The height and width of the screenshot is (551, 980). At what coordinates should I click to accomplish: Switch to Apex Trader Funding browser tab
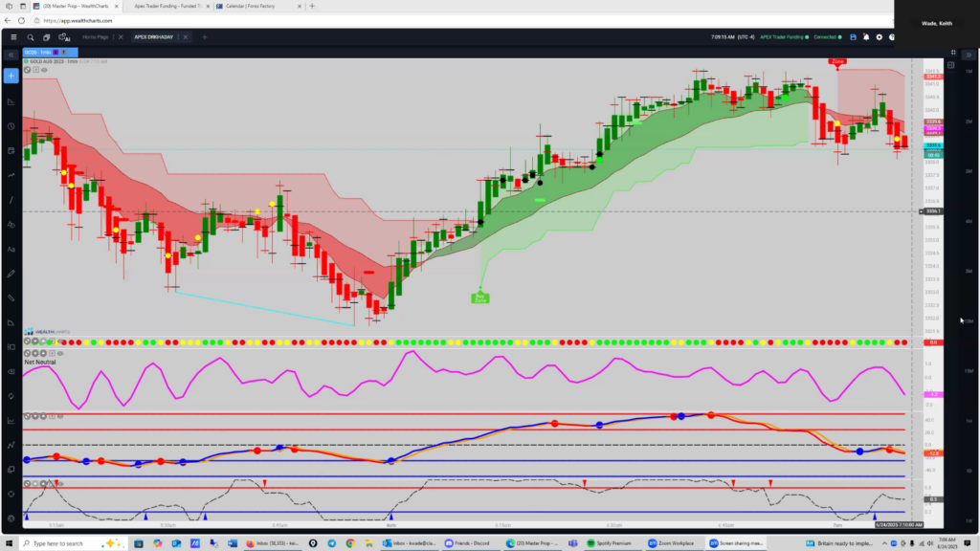coord(167,7)
